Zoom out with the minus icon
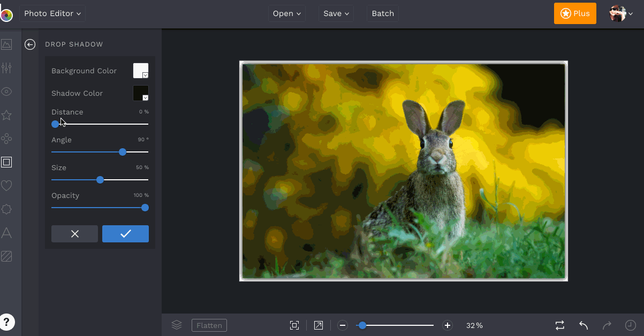Viewport: 644px width, 336px height. coord(343,325)
